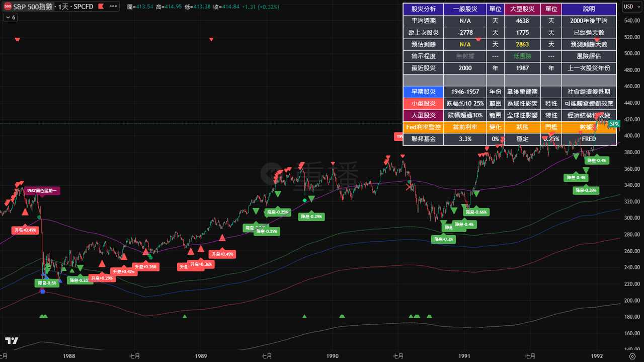This screenshot has width=644, height=362.
Task: Click the blue square marker at 1987 low
Action: pyautogui.click(x=43, y=291)
